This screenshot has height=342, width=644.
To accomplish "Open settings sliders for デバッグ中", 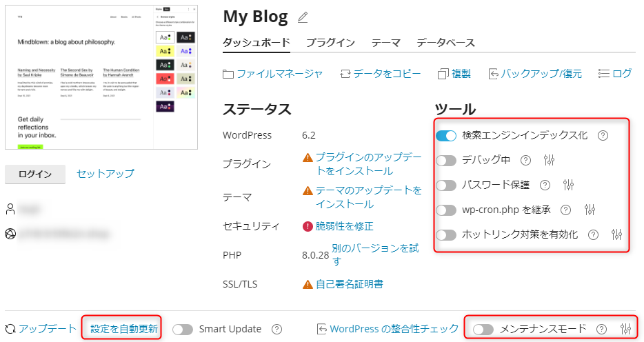I will (549, 160).
